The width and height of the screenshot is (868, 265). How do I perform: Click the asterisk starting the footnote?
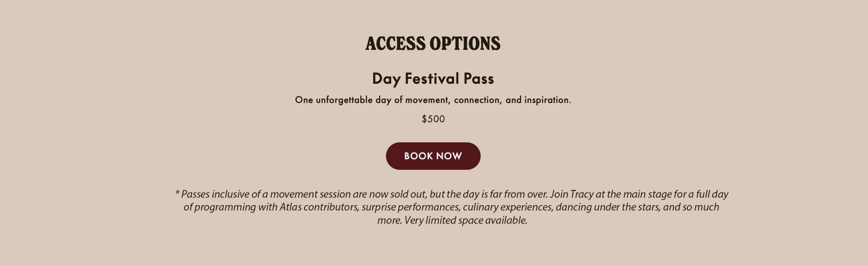point(177,194)
